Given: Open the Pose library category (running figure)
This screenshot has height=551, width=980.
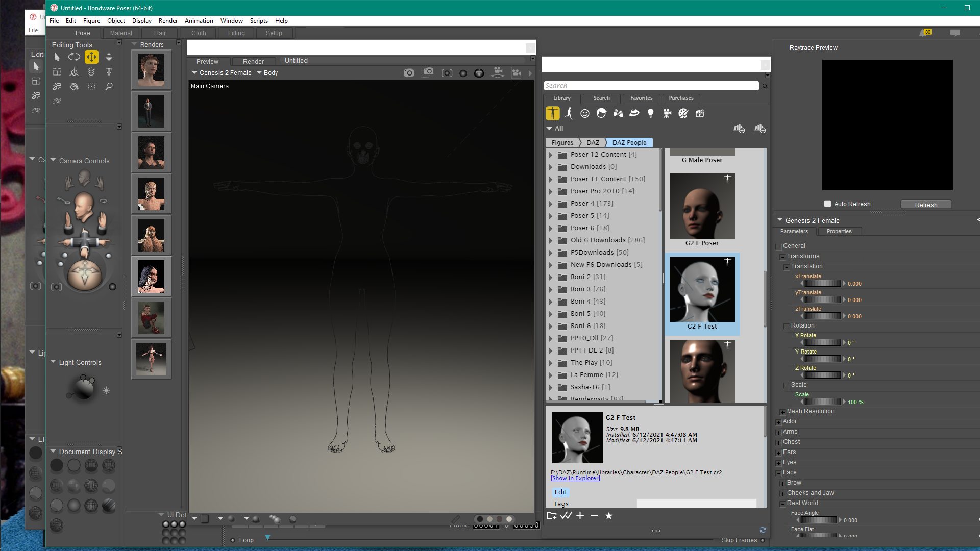Looking at the screenshot, I should 569,113.
